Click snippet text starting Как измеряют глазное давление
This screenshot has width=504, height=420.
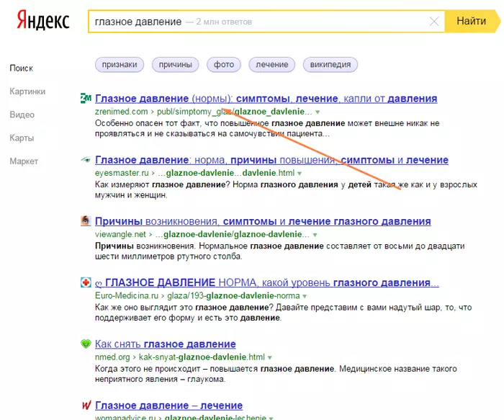[x=286, y=189]
